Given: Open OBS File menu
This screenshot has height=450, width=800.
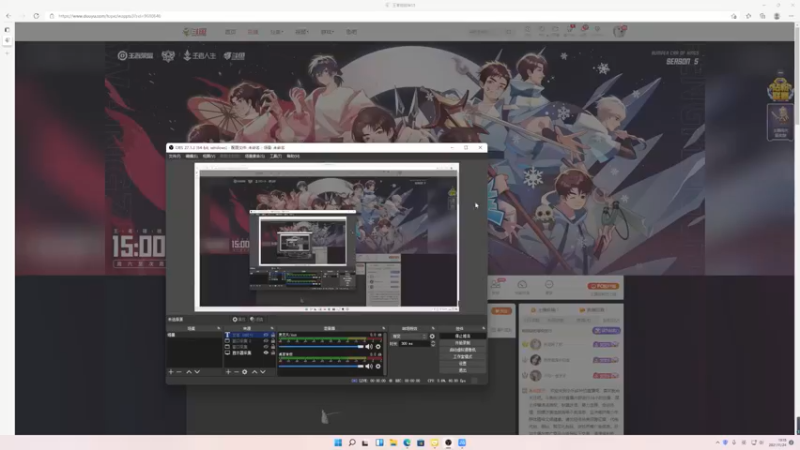Looking at the screenshot, I should click(x=174, y=156).
